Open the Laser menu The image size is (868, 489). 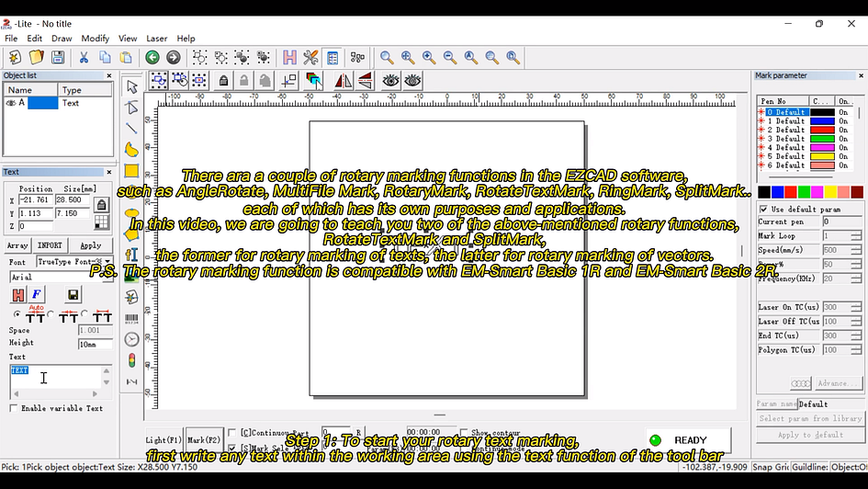(x=157, y=39)
